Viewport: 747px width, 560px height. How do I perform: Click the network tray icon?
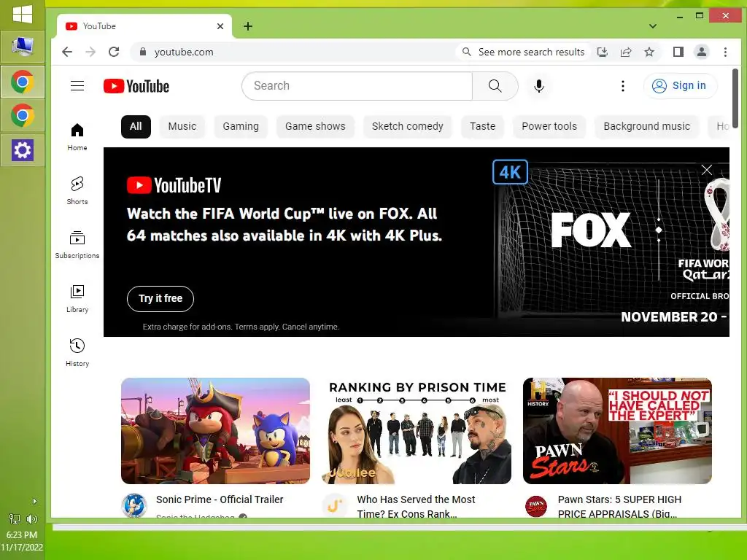coord(15,519)
